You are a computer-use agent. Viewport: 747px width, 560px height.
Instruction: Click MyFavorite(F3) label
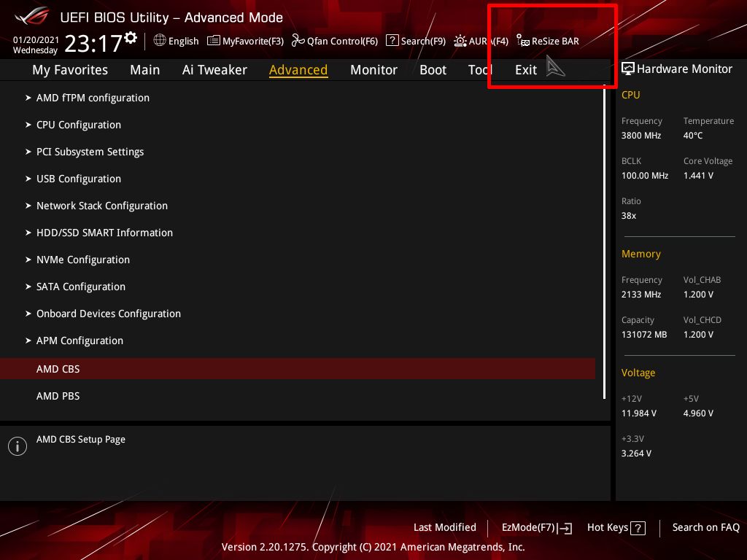tap(253, 41)
